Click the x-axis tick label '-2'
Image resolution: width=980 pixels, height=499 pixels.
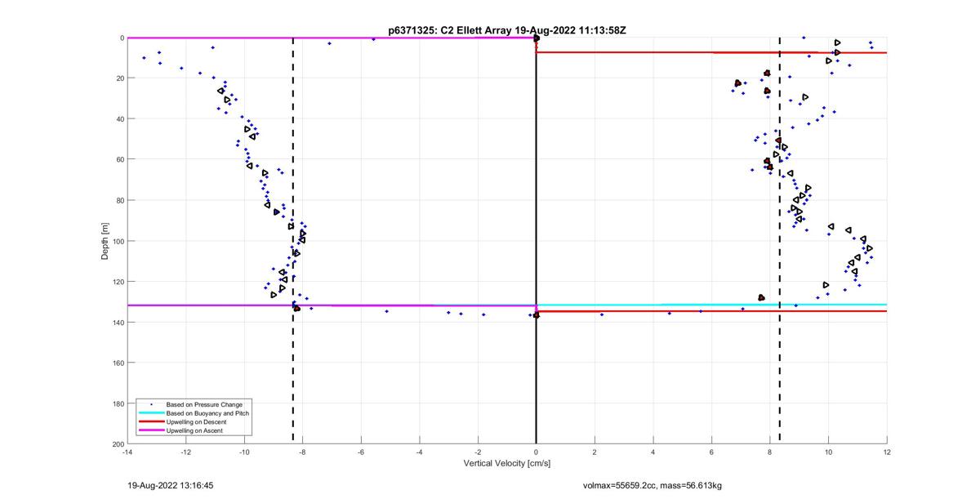478,451
